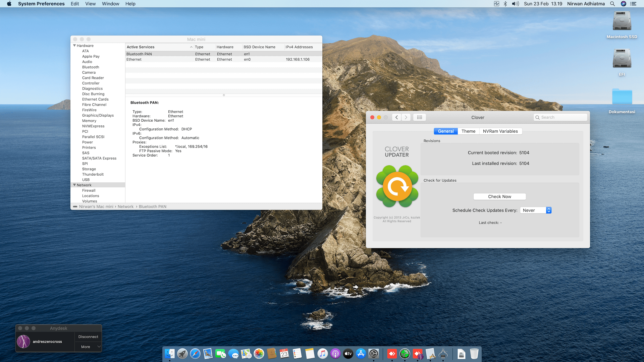Open FaceTime from the Dock
The height and width of the screenshot is (362, 644).
tap(221, 354)
